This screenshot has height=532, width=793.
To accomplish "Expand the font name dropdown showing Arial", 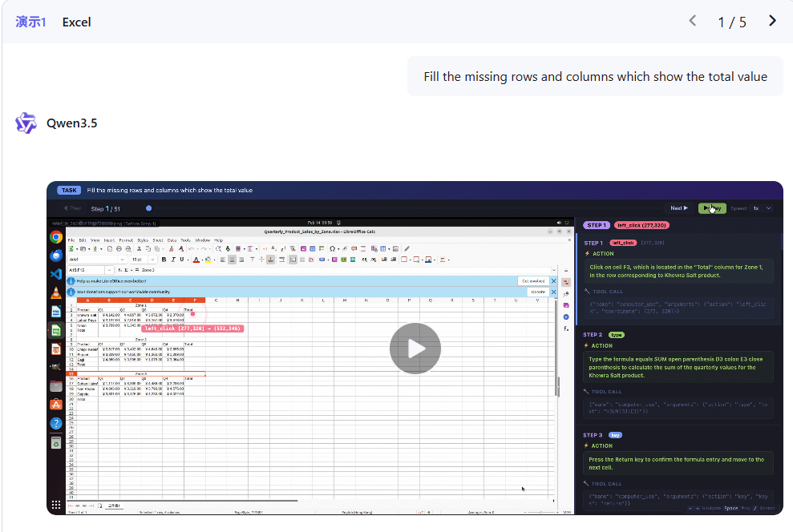I will tap(122, 260).
